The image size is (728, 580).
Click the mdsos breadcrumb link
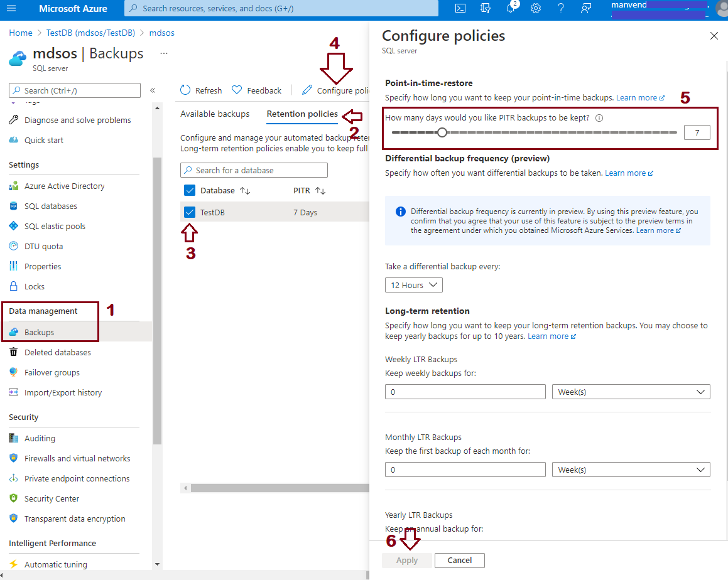pyautogui.click(x=161, y=33)
